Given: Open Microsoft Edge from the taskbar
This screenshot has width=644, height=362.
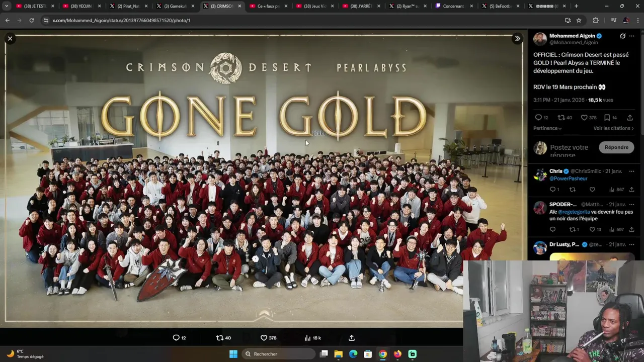Looking at the screenshot, I should [x=353, y=354].
